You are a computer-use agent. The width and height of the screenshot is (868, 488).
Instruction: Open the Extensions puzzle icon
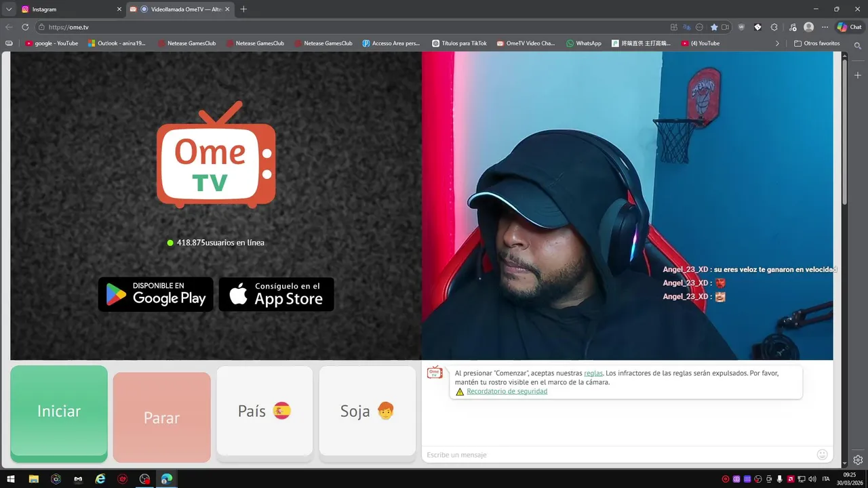pyautogui.click(x=774, y=27)
